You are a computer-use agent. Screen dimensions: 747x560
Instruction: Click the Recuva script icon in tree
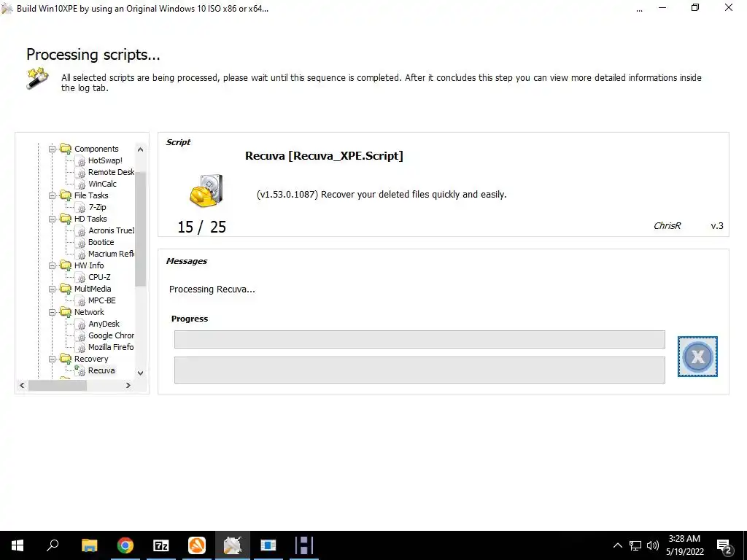(x=80, y=371)
